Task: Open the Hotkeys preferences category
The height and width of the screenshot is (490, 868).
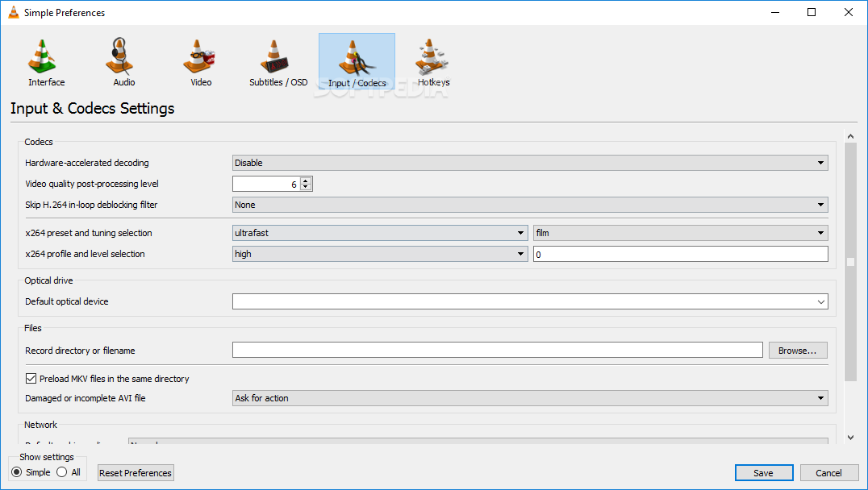Action: 433,62
